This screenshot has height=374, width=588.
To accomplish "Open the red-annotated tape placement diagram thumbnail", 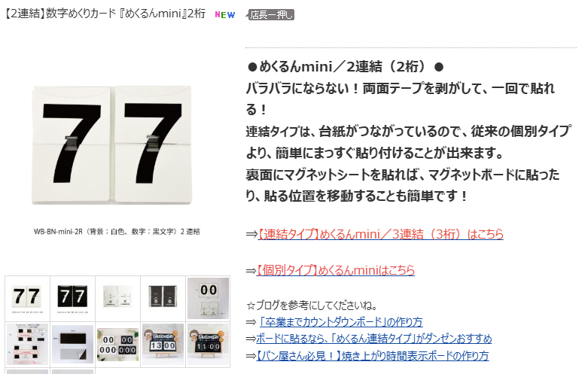I will tap(27, 344).
